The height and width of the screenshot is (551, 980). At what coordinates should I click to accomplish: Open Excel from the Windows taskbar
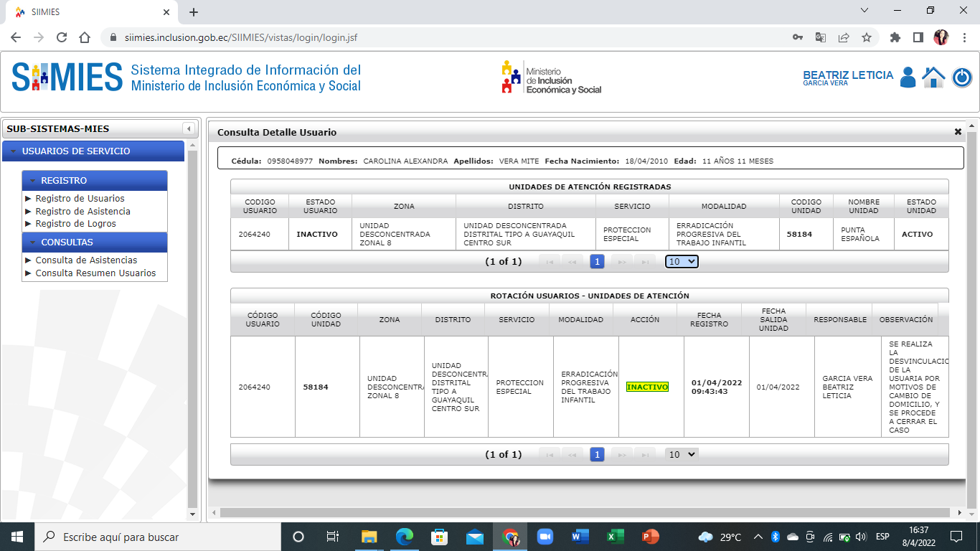615,537
